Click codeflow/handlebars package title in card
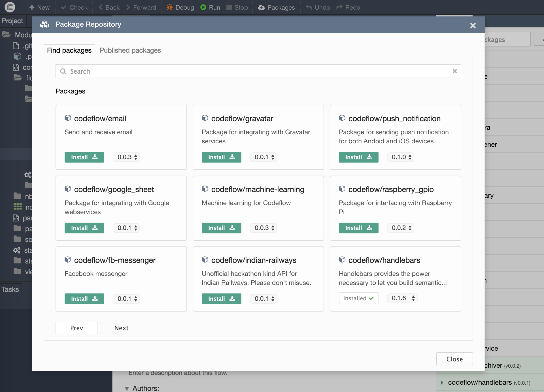This screenshot has height=392, width=544. click(x=384, y=260)
